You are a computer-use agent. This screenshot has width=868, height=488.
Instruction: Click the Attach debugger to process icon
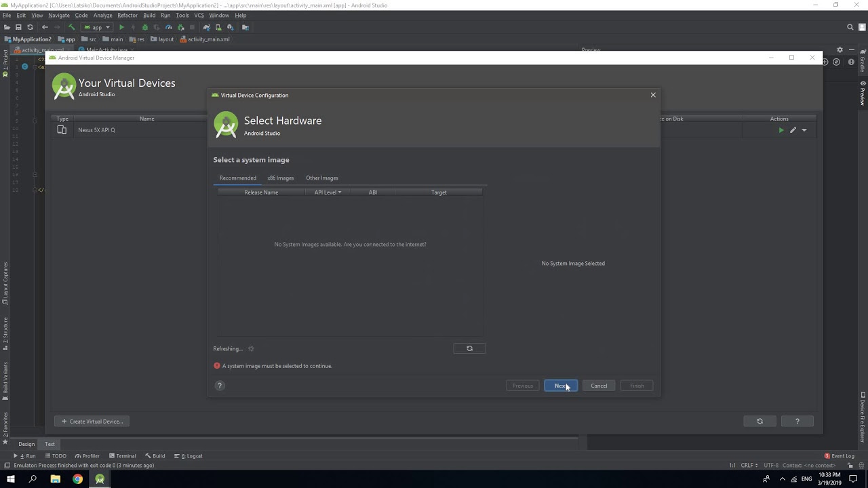click(x=180, y=27)
